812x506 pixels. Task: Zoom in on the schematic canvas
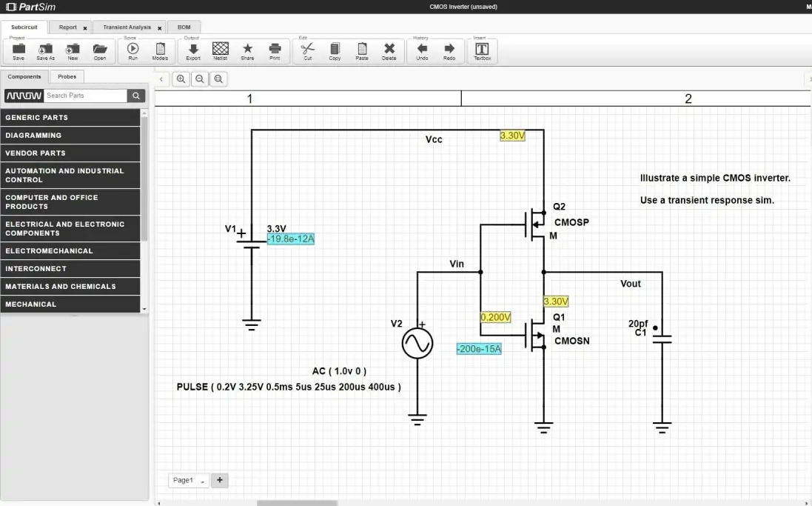coord(181,79)
